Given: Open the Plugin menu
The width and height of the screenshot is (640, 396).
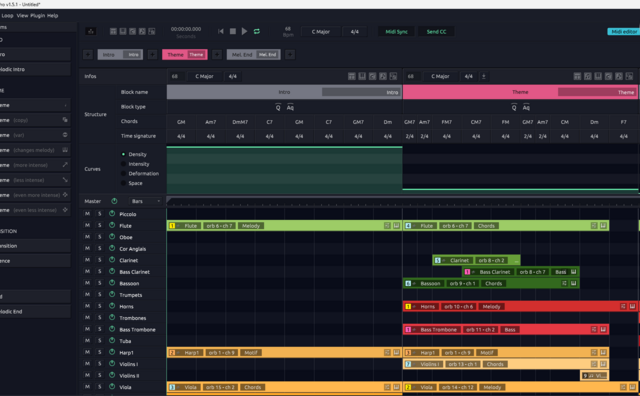Looking at the screenshot, I should (x=38, y=16).
